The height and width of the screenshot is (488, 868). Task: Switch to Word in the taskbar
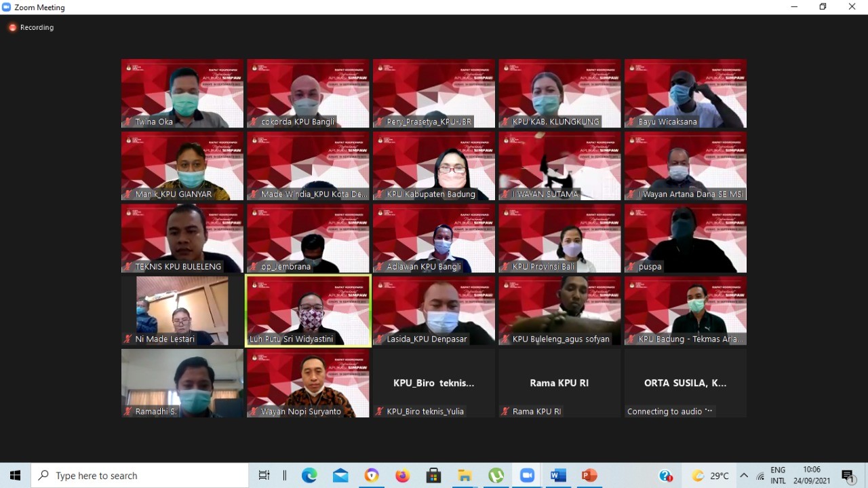(558, 476)
